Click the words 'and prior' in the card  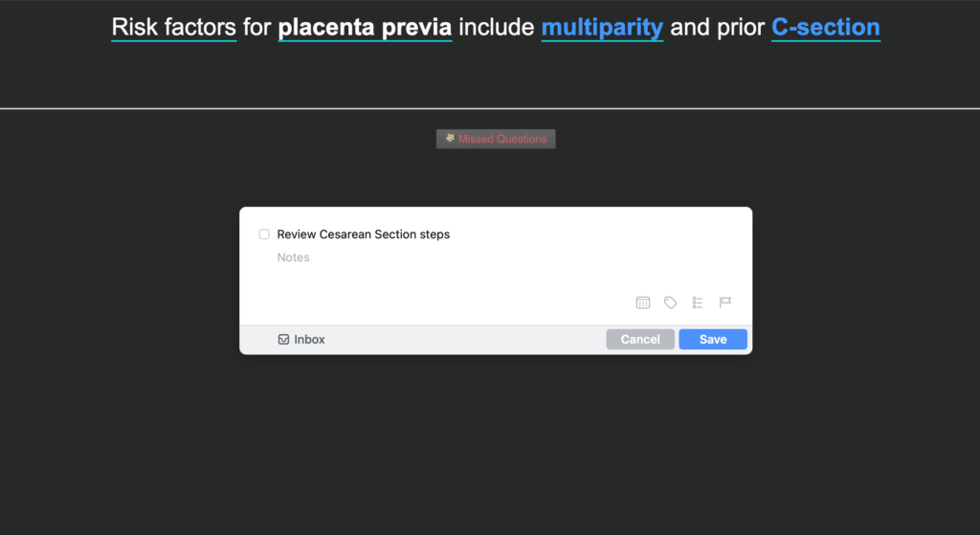(x=717, y=28)
